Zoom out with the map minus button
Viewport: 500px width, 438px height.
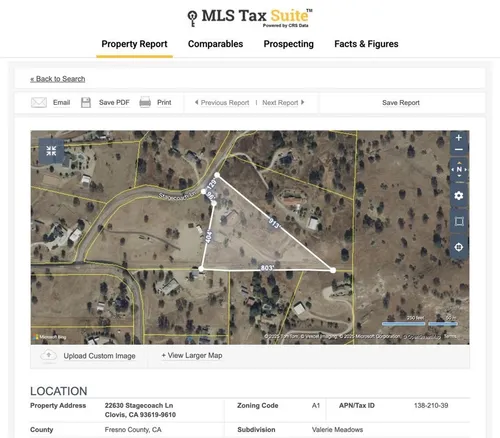459,150
